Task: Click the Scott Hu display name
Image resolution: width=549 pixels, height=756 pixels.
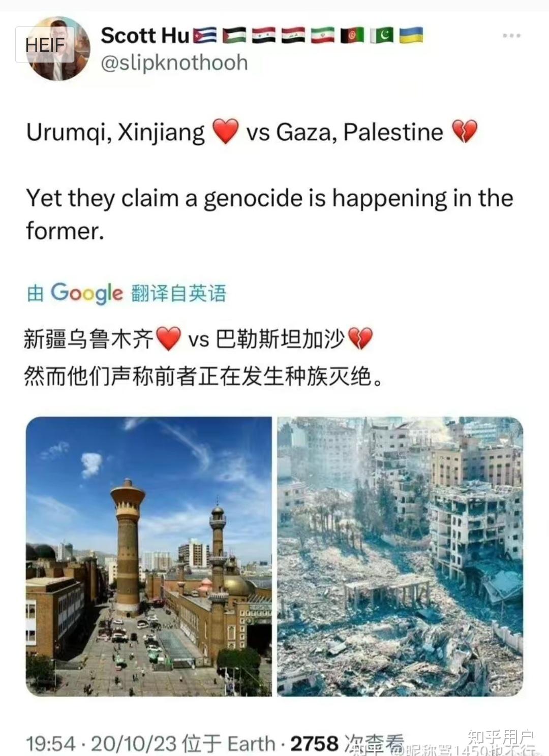Action: click(145, 36)
